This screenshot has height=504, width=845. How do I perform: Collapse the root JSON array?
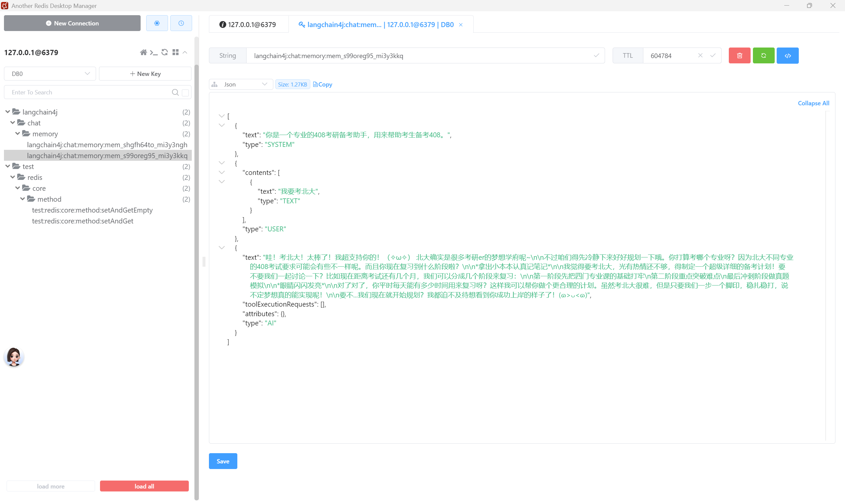[x=222, y=116]
